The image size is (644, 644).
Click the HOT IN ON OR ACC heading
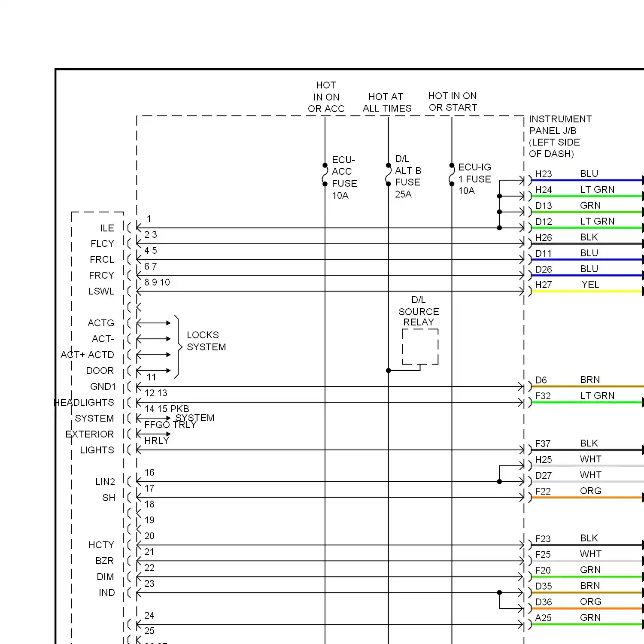coord(326,97)
